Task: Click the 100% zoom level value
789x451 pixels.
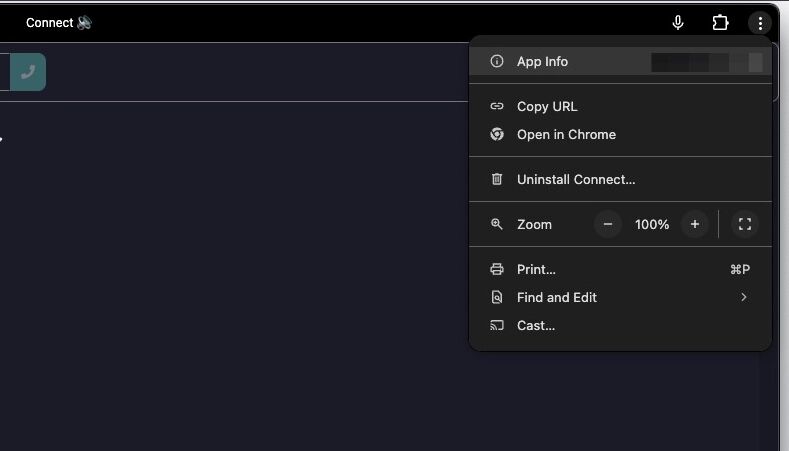Action: (x=652, y=224)
